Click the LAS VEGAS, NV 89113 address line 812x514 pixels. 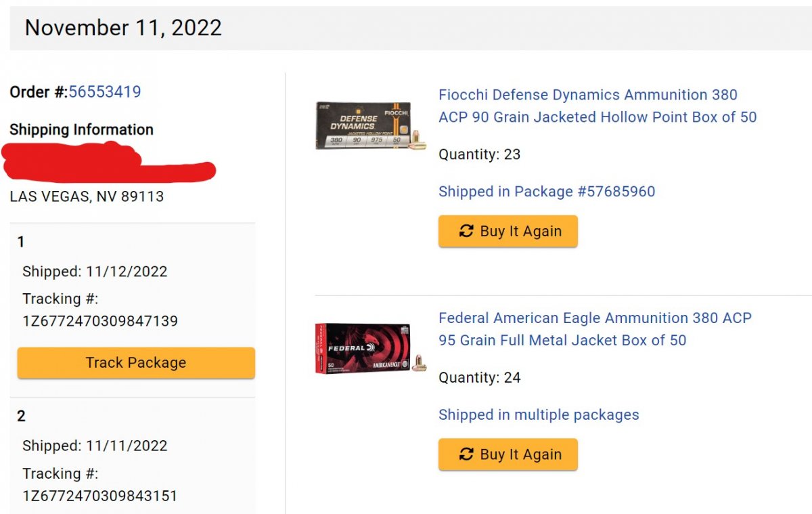coord(87,197)
